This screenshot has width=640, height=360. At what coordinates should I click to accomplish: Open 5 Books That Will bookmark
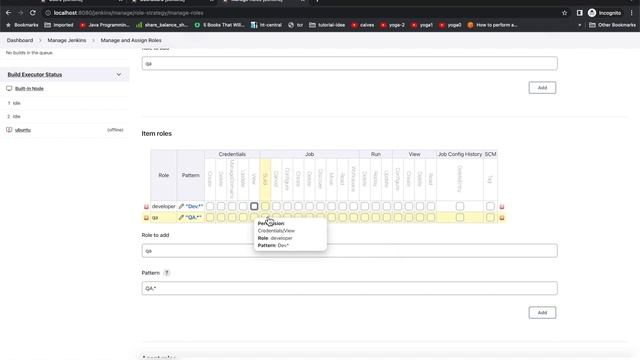[219, 25]
